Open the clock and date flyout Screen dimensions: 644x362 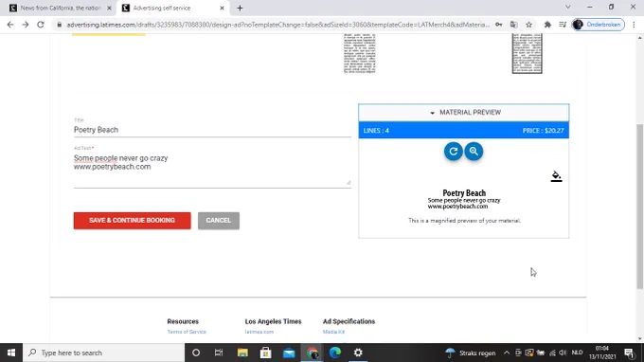pos(602,353)
